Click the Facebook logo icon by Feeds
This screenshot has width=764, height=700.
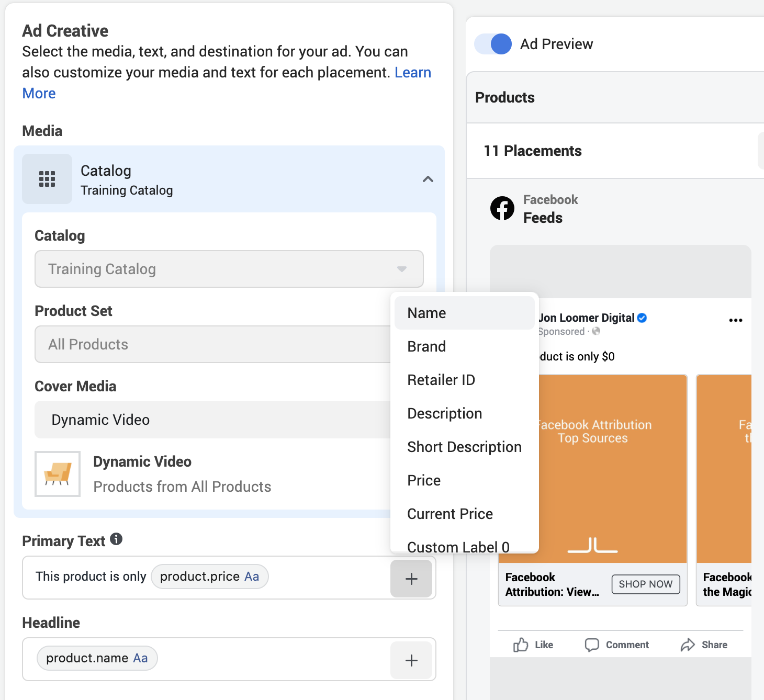tap(502, 208)
